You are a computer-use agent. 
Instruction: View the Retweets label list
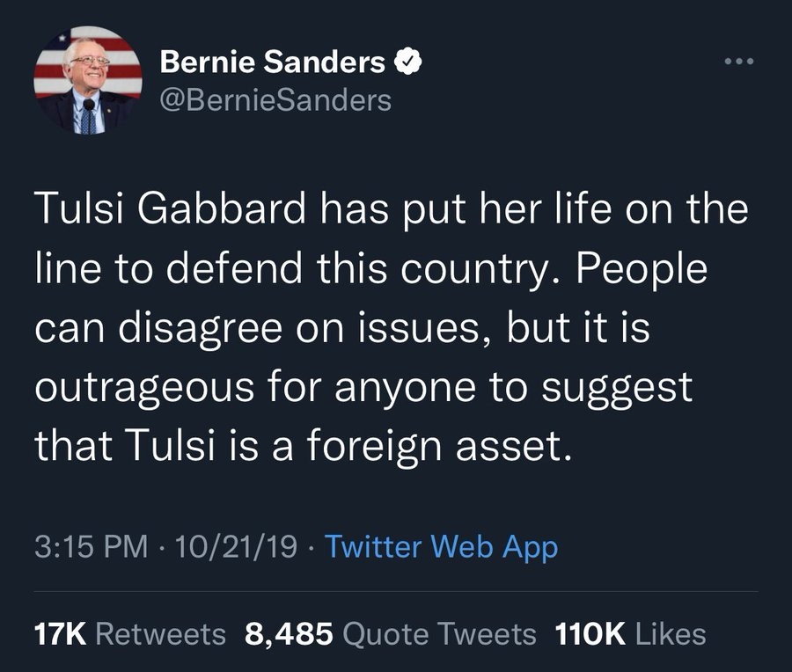pyautogui.click(x=160, y=633)
